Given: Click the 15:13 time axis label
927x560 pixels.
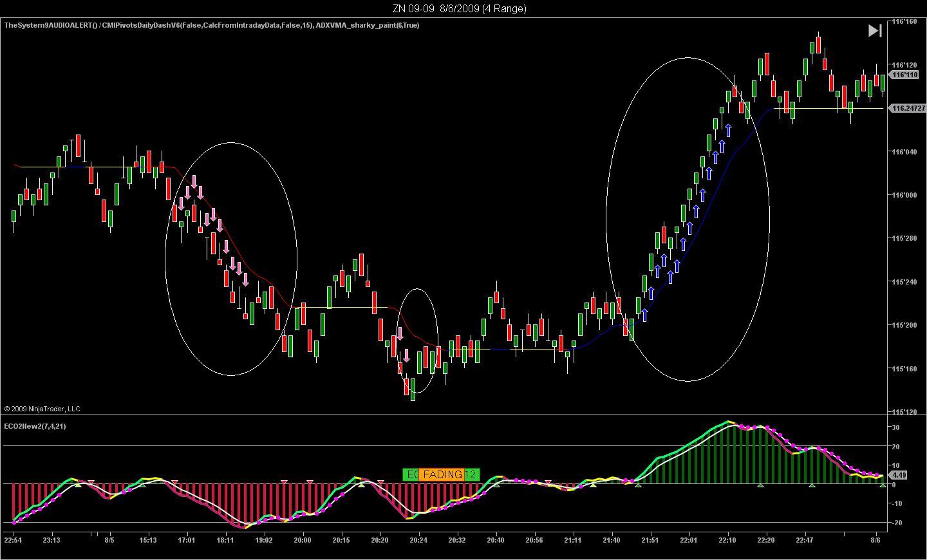Looking at the screenshot, I should click(148, 540).
